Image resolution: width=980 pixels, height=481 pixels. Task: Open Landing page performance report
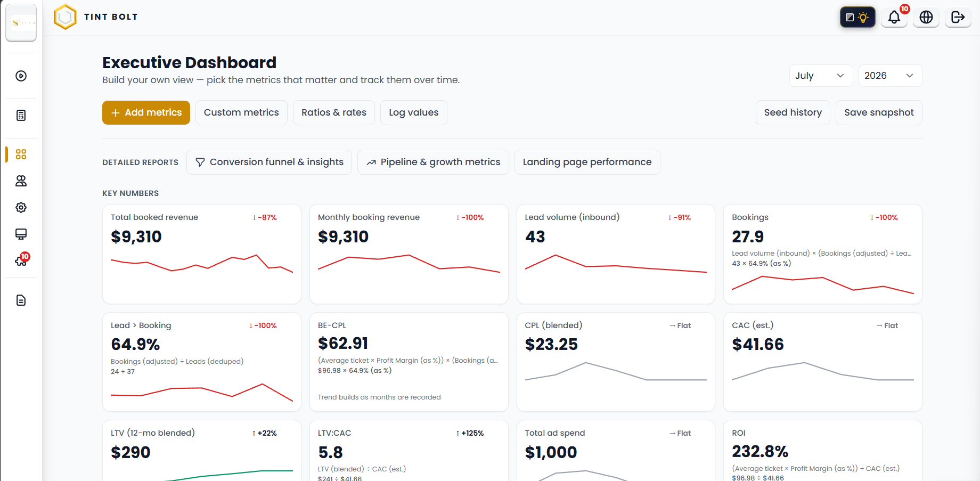587,162
